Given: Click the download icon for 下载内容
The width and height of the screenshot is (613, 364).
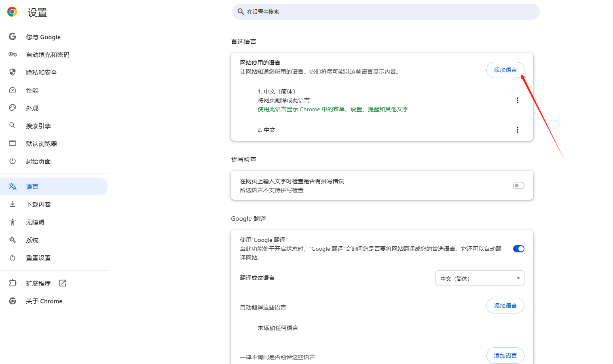Looking at the screenshot, I should pos(13,204).
